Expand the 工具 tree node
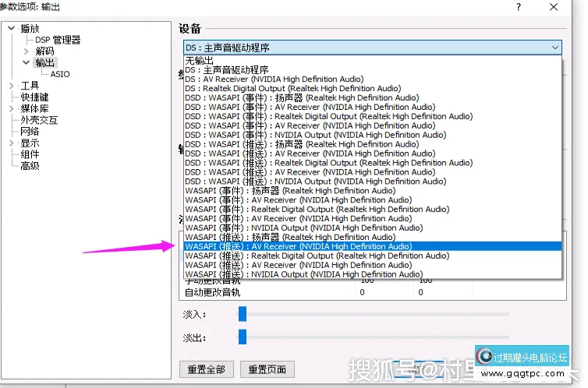Image resolution: width=588 pixels, height=388 pixels. click(11, 86)
